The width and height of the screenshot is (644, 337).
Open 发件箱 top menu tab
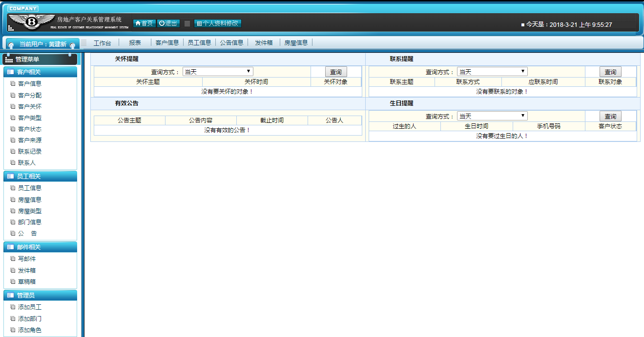[264, 43]
